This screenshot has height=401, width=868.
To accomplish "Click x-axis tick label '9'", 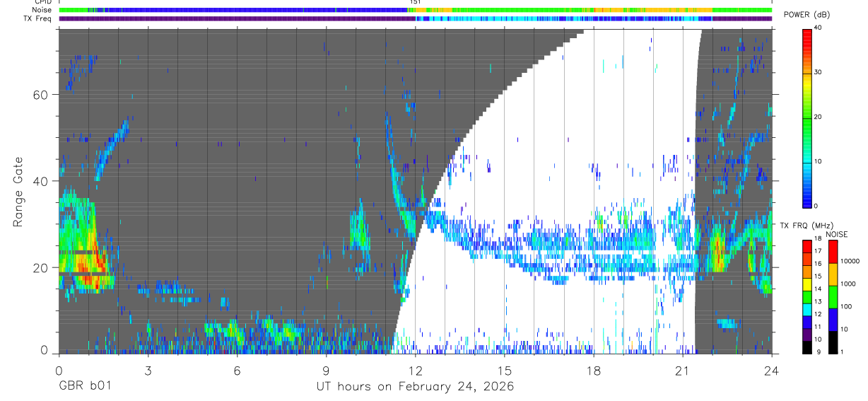I will pyautogui.click(x=326, y=371).
